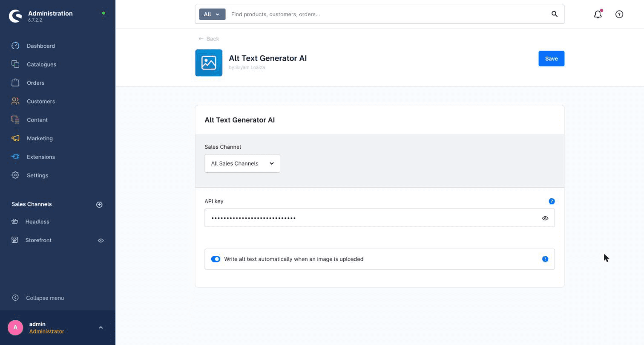Screen dimensions: 644x345
Task: Click the admin avatar circle
Action: click(x=15, y=328)
